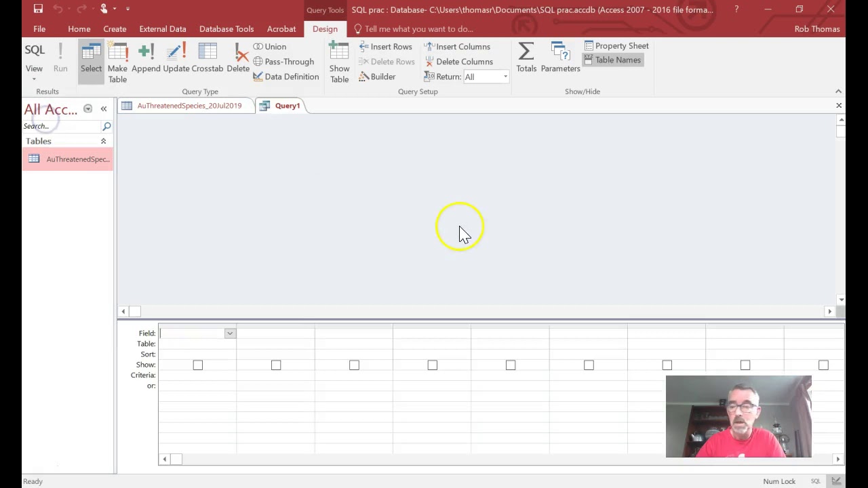
Task: Open navigation pane category menu arrow
Action: click(87, 109)
